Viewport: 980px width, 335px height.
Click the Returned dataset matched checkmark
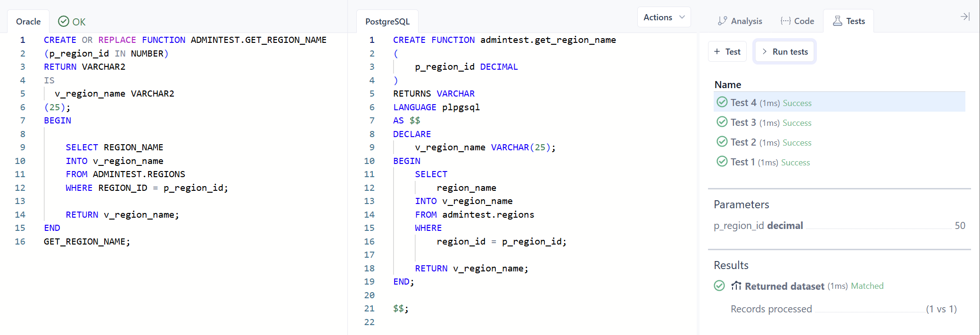point(719,286)
